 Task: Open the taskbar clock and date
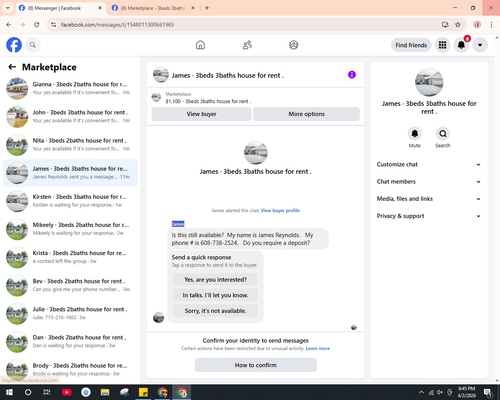pos(466,392)
